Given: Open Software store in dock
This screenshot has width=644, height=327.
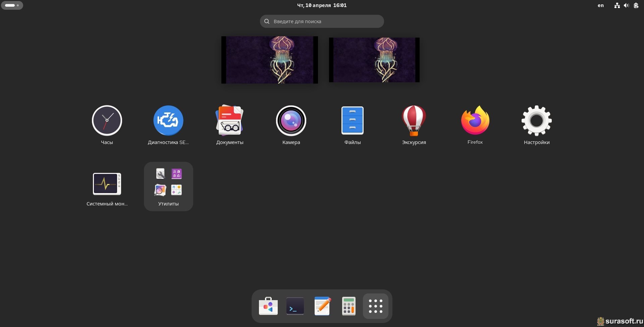Looking at the screenshot, I should (268, 306).
